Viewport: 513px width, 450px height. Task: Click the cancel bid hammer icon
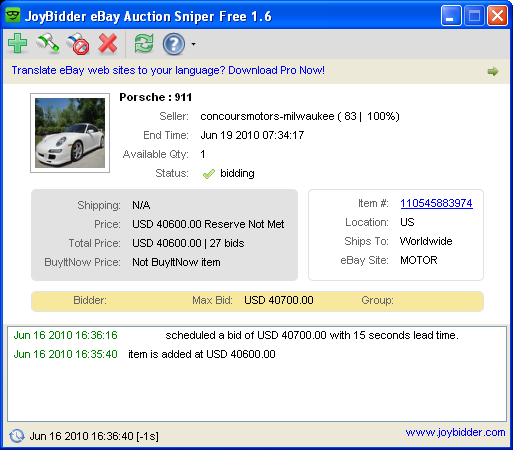78,44
